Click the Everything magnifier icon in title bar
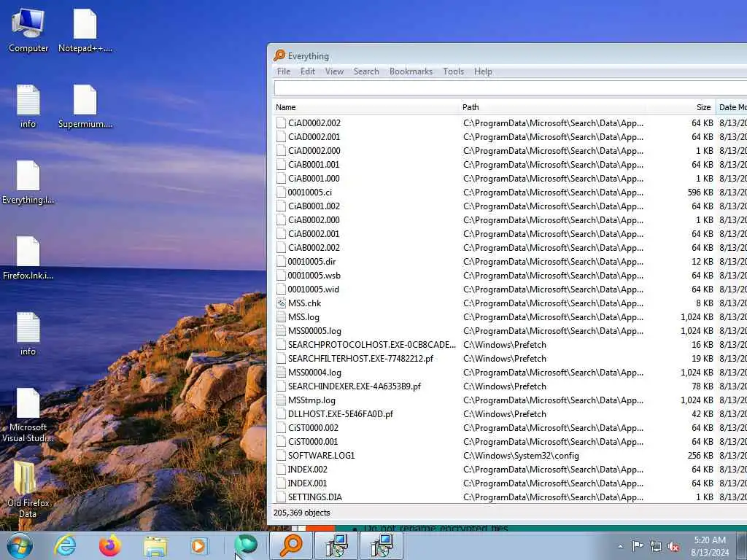Viewport: 747px width, 560px height. [x=279, y=55]
